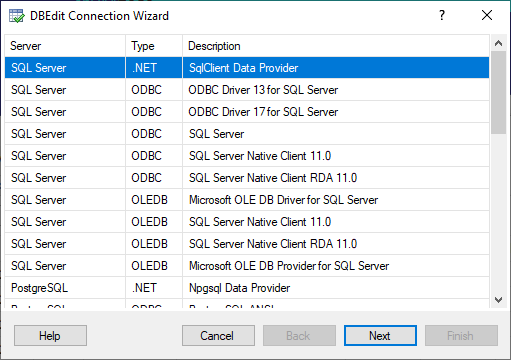Click the Help button

point(50,336)
